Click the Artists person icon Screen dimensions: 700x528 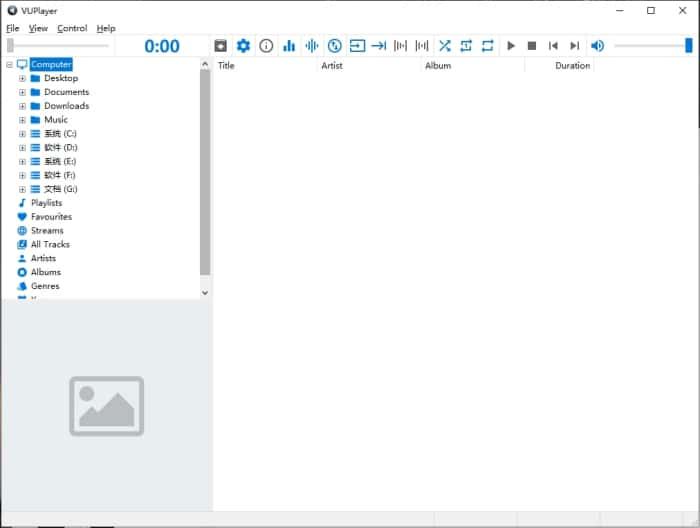click(22, 258)
